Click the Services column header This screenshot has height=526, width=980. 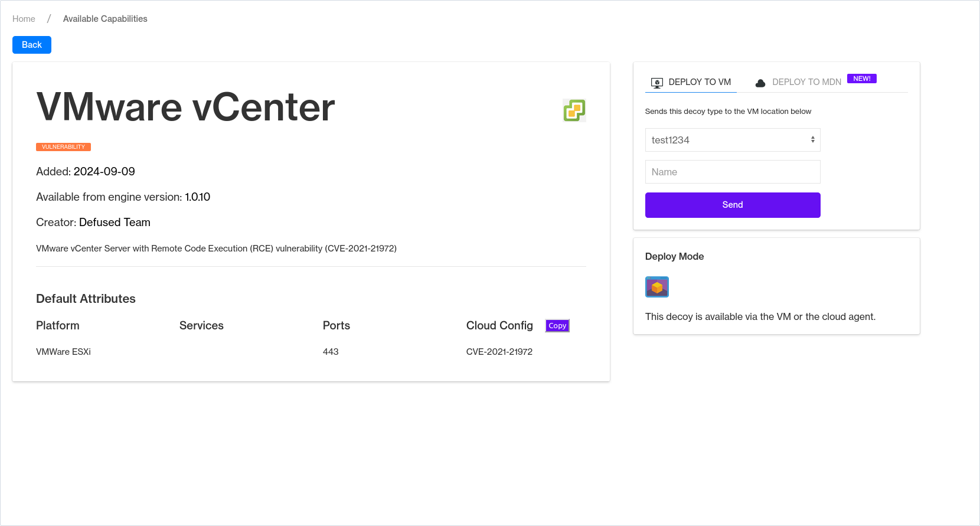click(201, 326)
